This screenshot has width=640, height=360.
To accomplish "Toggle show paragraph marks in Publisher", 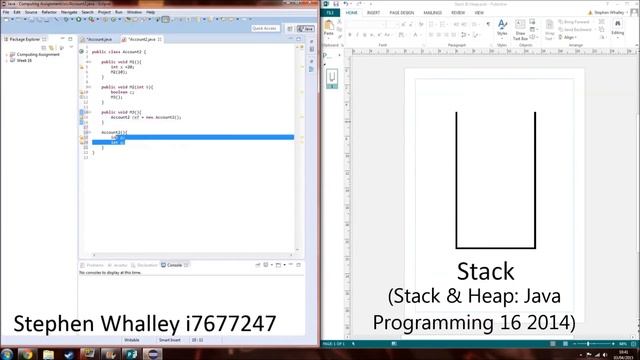I will point(488,24).
